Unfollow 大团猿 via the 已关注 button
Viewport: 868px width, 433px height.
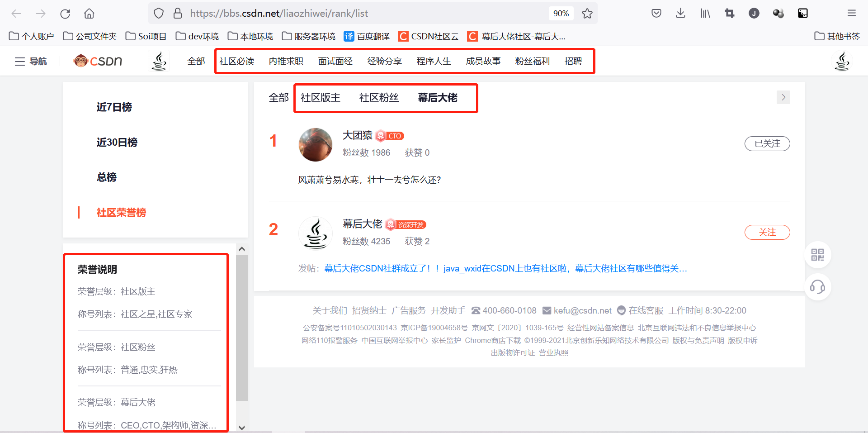[x=767, y=143]
